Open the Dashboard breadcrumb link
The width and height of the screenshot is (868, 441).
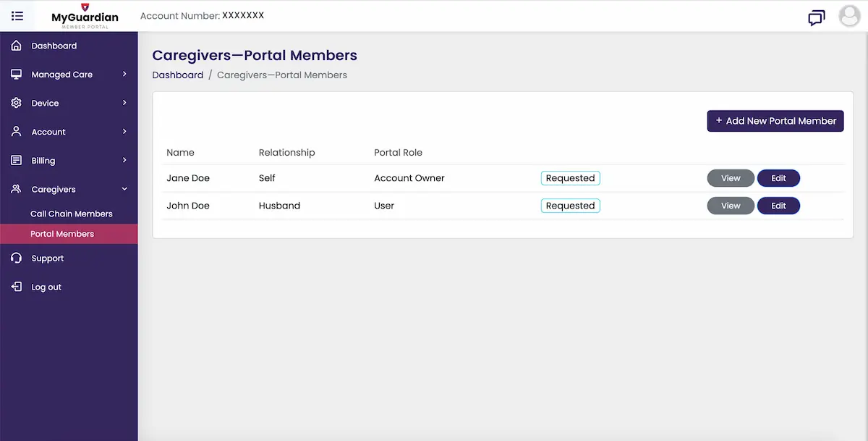pyautogui.click(x=177, y=75)
